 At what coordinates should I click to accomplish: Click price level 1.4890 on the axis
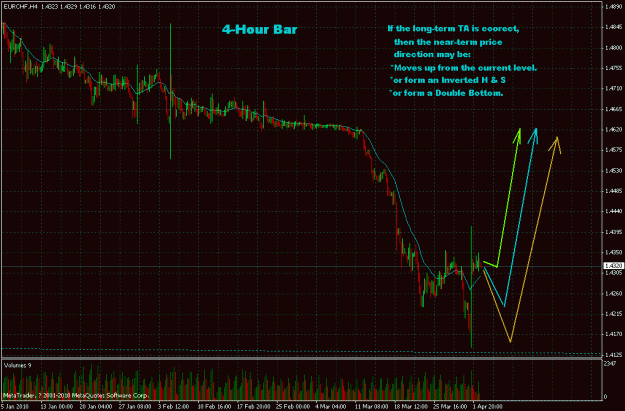tap(614, 7)
